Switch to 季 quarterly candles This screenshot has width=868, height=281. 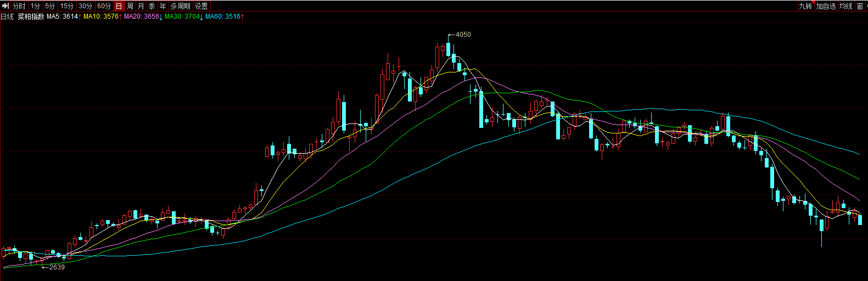(152, 6)
